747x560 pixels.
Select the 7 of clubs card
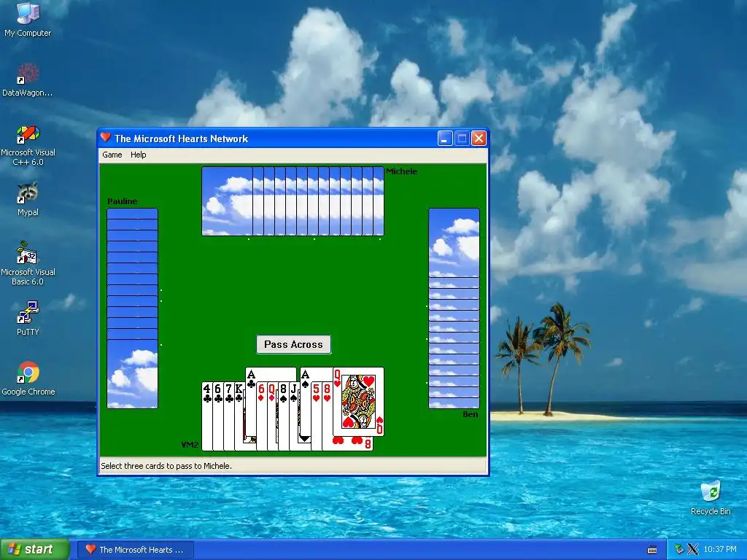pos(228,416)
